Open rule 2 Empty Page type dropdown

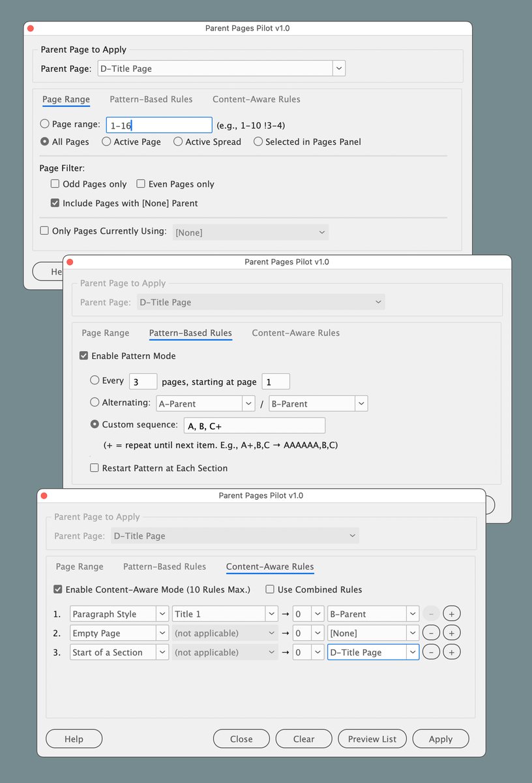point(119,633)
